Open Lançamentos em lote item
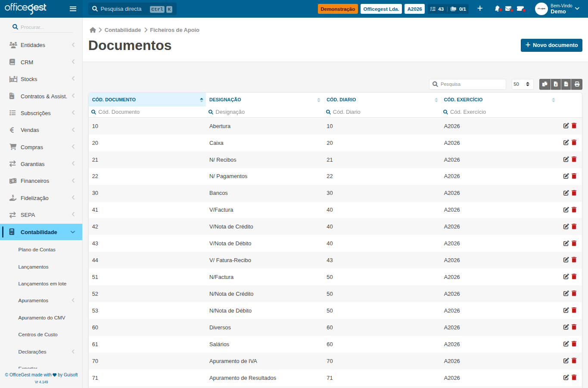This screenshot has width=588, height=388. 42,284
